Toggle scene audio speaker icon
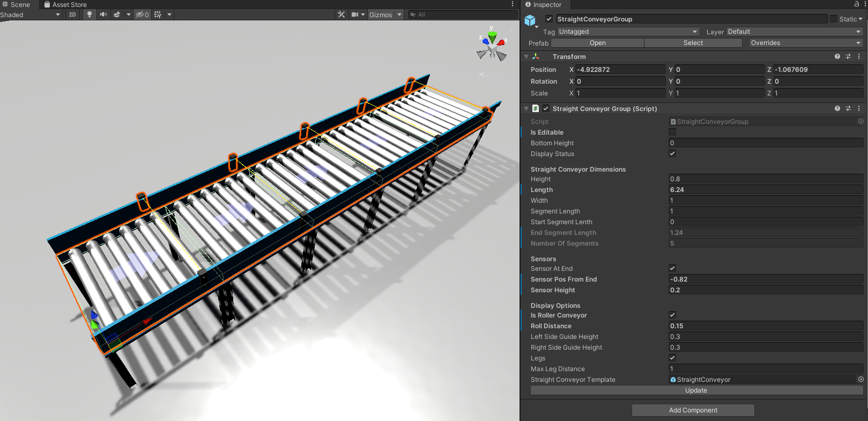The width and height of the screenshot is (868, 421). pyautogui.click(x=103, y=14)
